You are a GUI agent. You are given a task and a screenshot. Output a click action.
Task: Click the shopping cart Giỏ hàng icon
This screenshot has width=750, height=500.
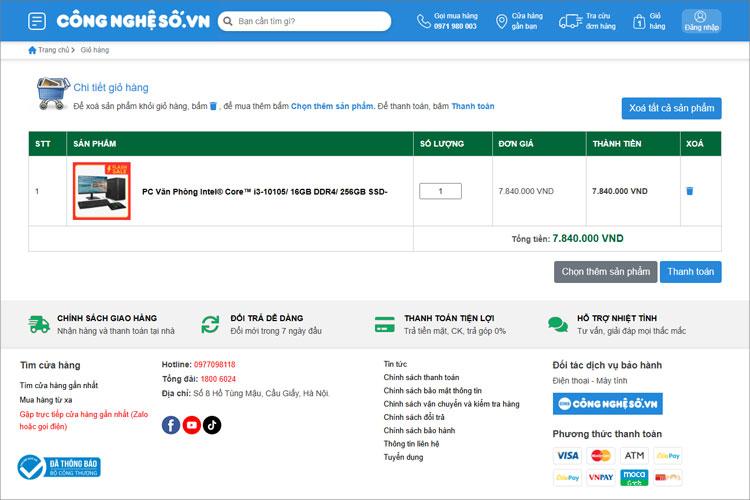[639, 21]
